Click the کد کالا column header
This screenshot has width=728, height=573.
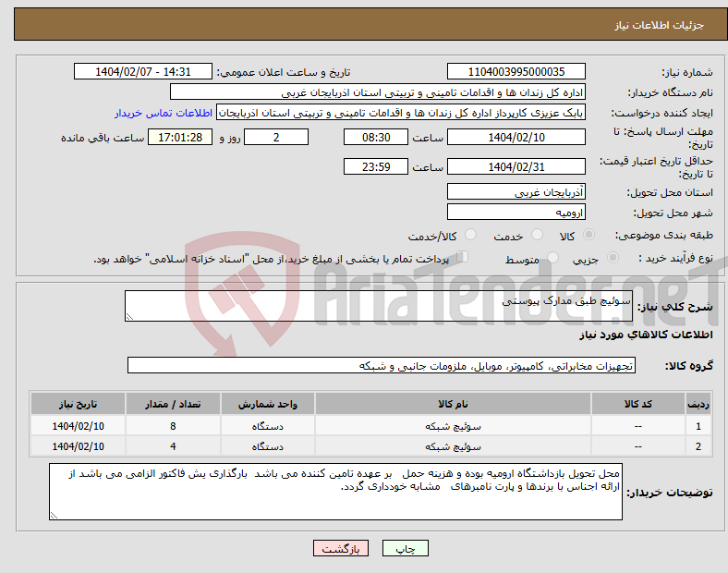pos(638,404)
